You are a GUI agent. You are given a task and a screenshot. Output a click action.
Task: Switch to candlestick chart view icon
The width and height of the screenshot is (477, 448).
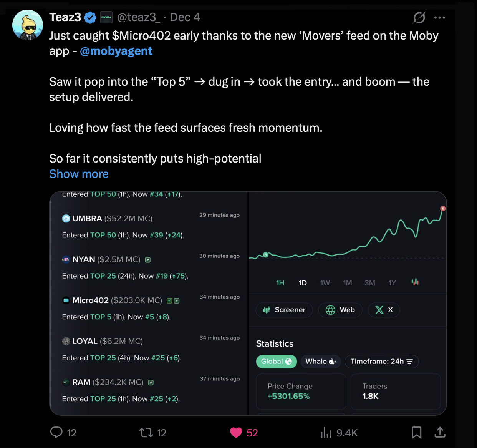[415, 282]
